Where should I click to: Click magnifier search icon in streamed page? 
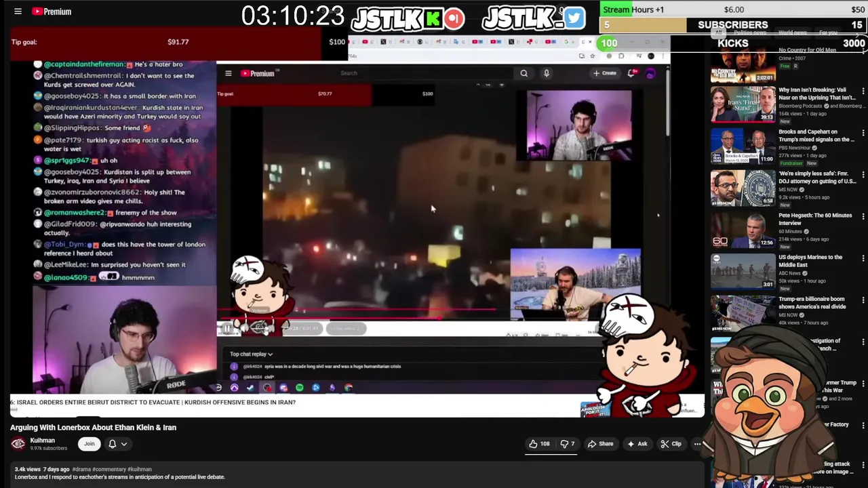tap(524, 73)
